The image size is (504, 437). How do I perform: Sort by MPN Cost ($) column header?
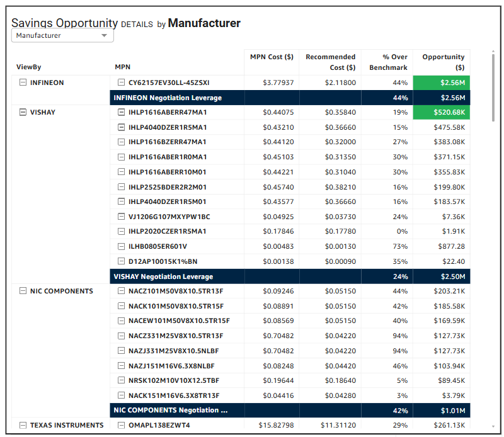[272, 57]
